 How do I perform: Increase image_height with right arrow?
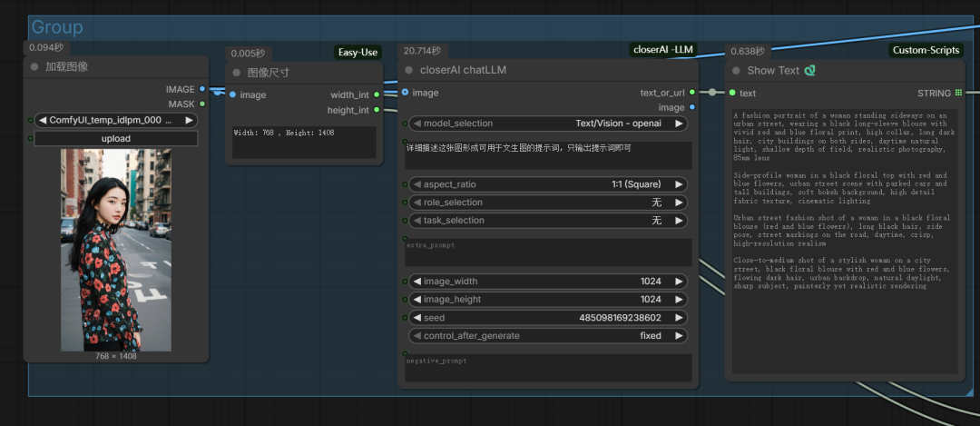(679, 300)
